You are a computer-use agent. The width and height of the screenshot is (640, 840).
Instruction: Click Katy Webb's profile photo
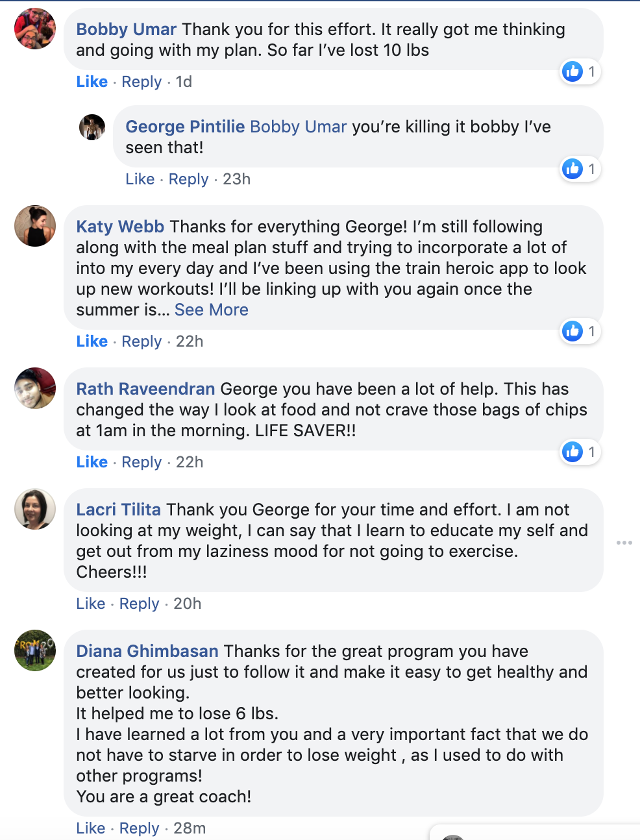pos(35,226)
